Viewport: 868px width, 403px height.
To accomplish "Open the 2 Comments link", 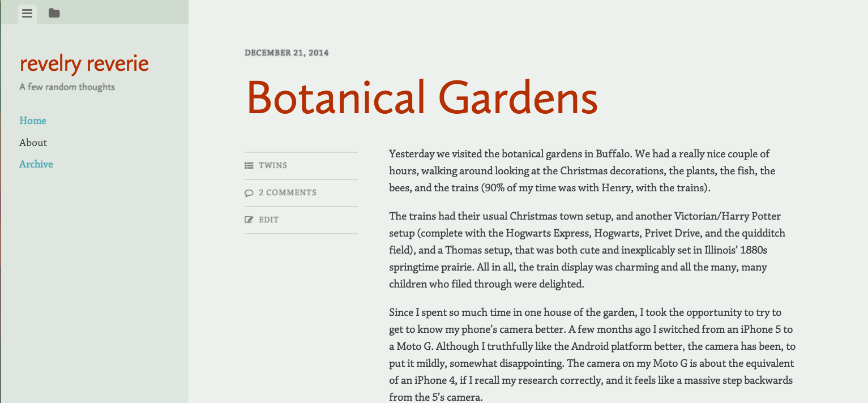I will [x=288, y=192].
